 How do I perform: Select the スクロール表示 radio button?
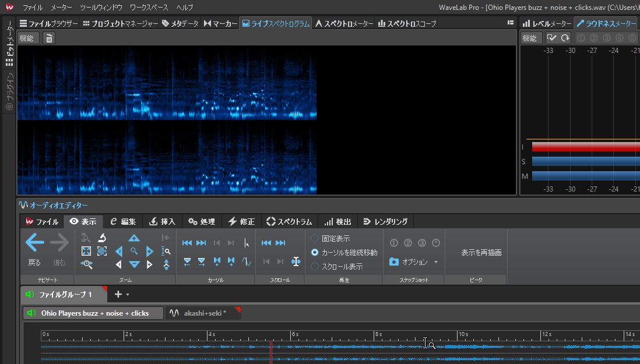pyautogui.click(x=315, y=266)
